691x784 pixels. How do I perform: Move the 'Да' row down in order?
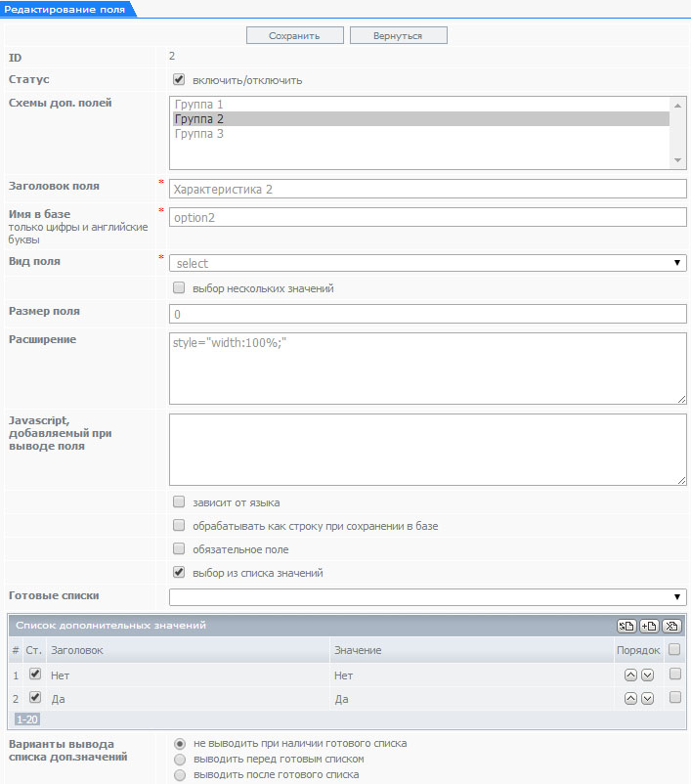click(647, 698)
